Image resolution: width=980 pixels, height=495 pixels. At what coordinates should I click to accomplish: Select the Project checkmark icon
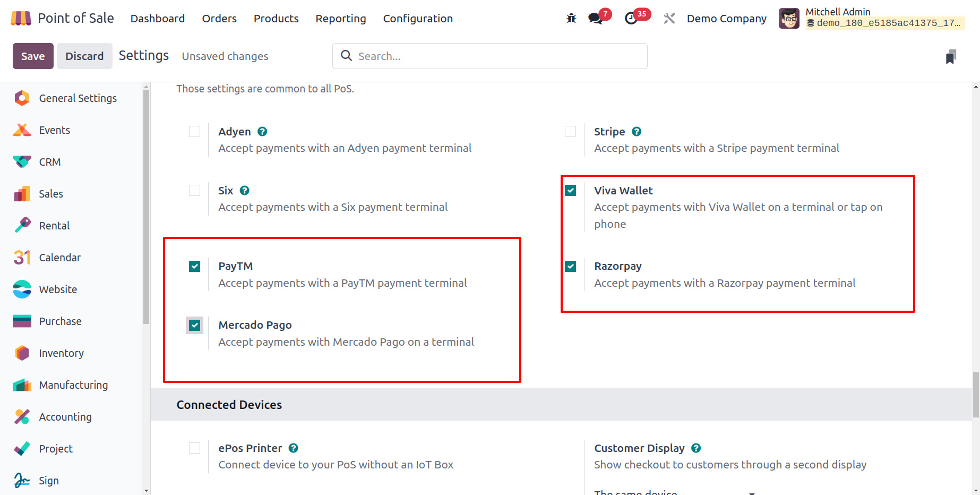22,449
